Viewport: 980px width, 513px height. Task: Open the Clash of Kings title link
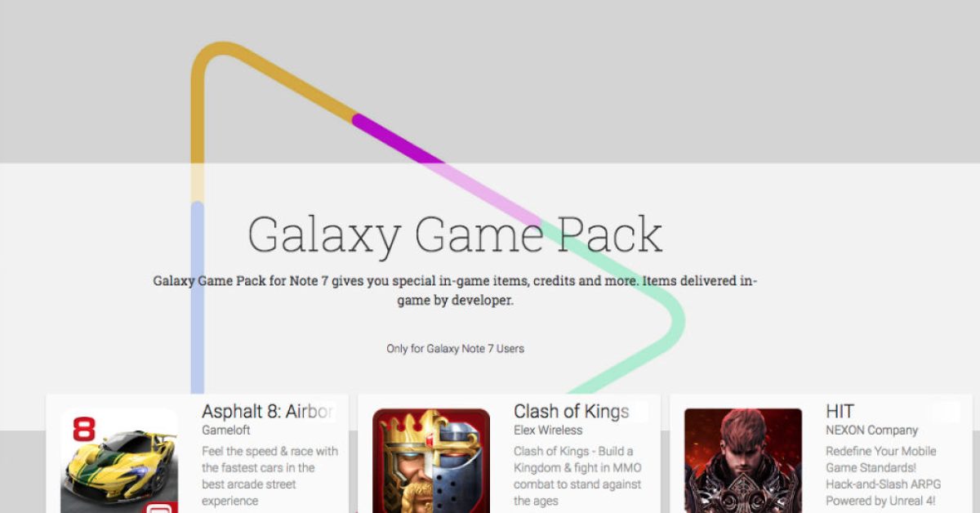click(571, 411)
